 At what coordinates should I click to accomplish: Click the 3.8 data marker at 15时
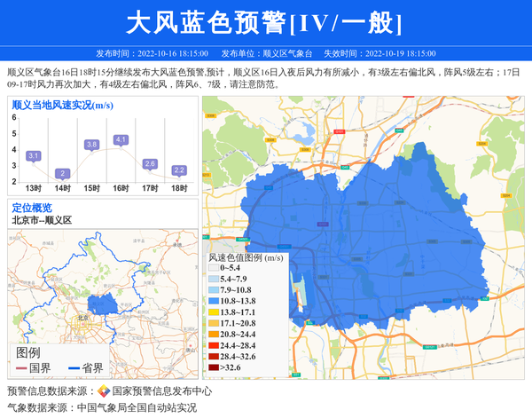coord(91,145)
